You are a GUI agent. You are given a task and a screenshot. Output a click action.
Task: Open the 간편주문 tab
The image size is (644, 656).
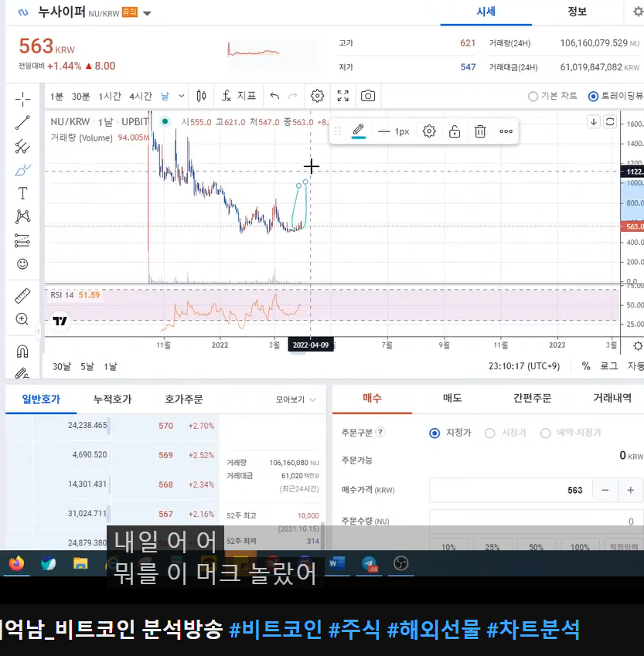point(532,398)
